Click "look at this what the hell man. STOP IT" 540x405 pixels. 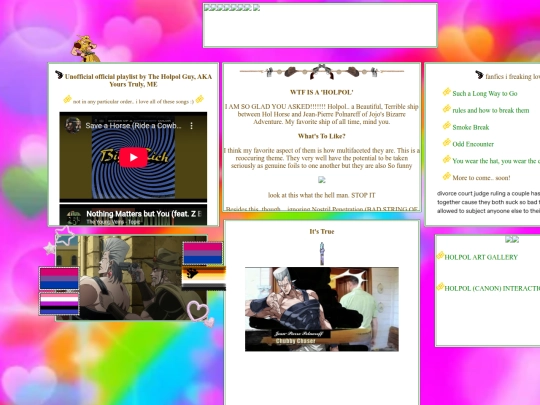pyautogui.click(x=322, y=195)
